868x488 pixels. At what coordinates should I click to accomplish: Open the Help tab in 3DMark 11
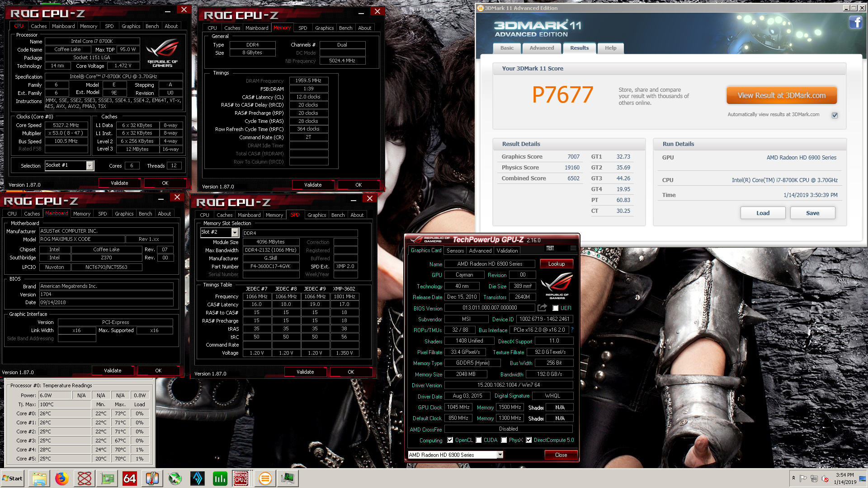(x=611, y=48)
